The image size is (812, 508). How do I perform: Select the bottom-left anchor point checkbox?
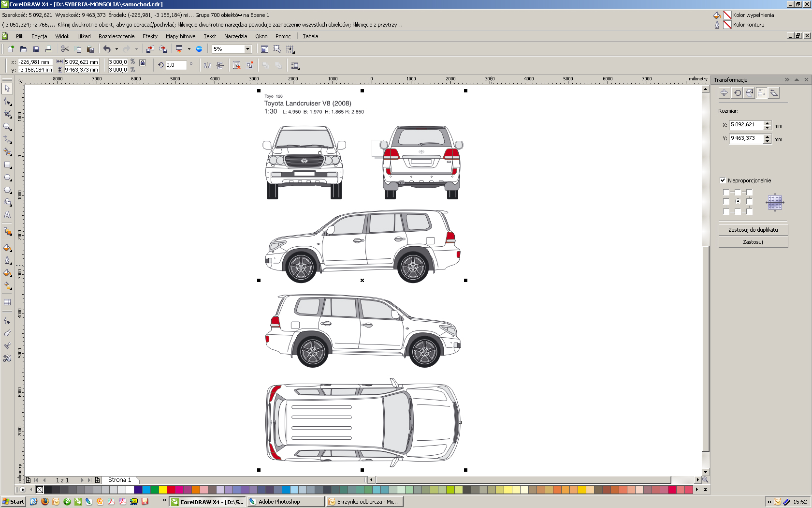pyautogui.click(x=726, y=211)
